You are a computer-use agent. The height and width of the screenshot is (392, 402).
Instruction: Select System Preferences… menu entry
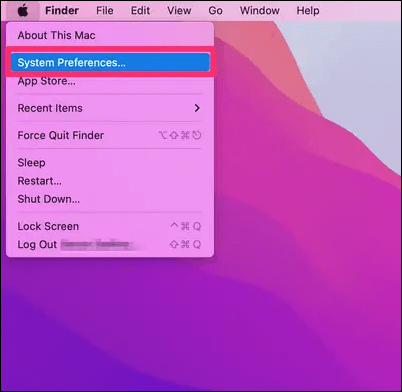tap(110, 62)
